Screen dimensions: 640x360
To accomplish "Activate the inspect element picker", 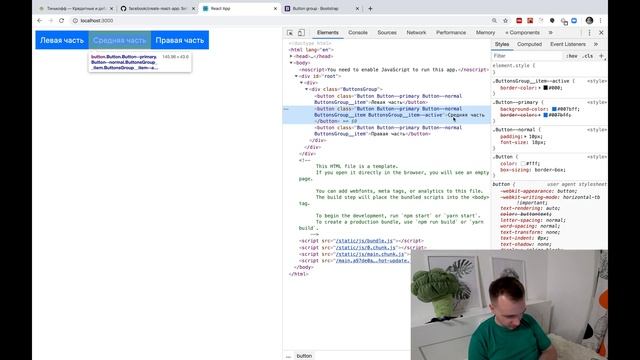I will (x=290, y=33).
